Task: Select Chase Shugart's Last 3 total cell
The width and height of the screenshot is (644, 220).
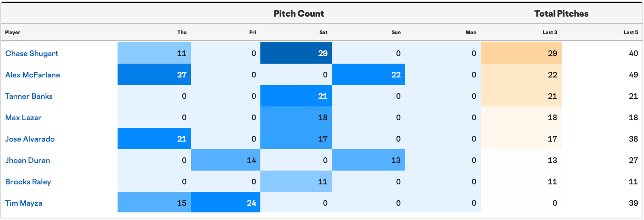Action: coord(521,53)
